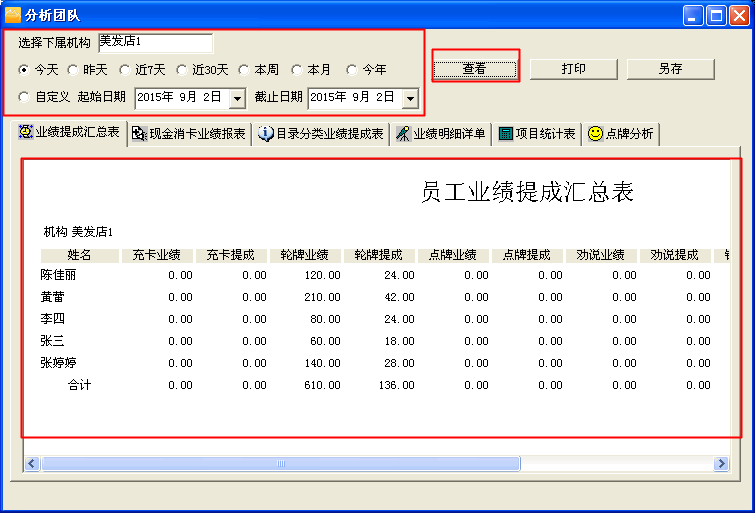Click the 点牌业绩 column header
755x513 pixels.
click(454, 255)
